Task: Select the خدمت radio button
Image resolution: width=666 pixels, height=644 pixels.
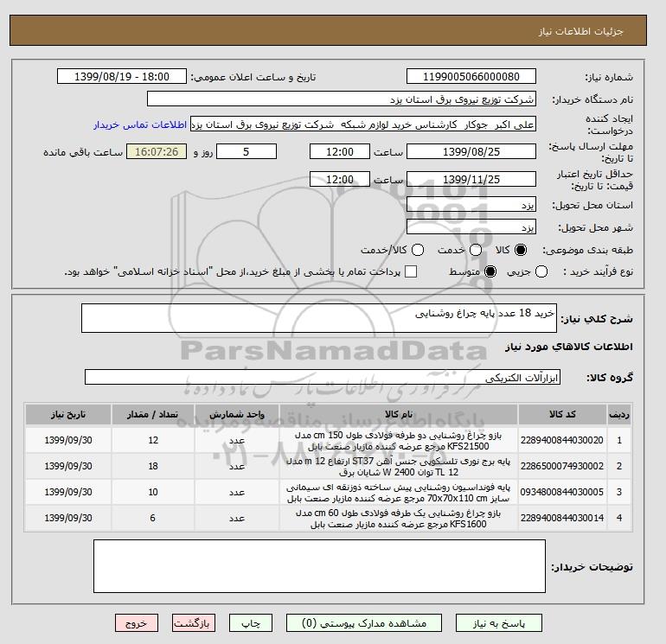Action: (x=476, y=250)
